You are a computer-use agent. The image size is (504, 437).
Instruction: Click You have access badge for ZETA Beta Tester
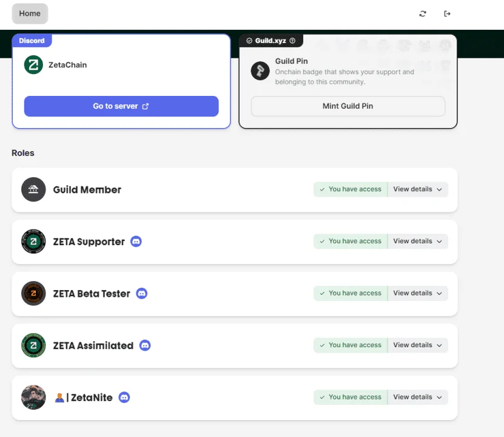(351, 293)
